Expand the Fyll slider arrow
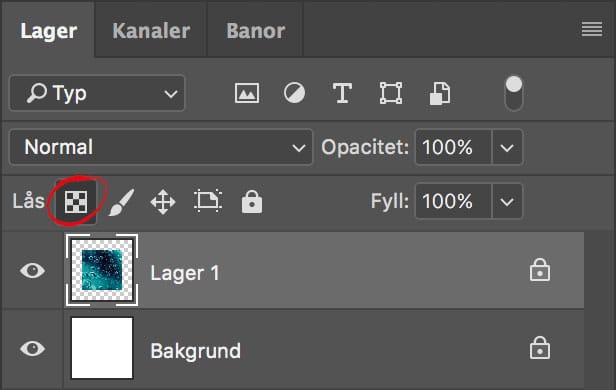The image size is (616, 390). coord(507,201)
